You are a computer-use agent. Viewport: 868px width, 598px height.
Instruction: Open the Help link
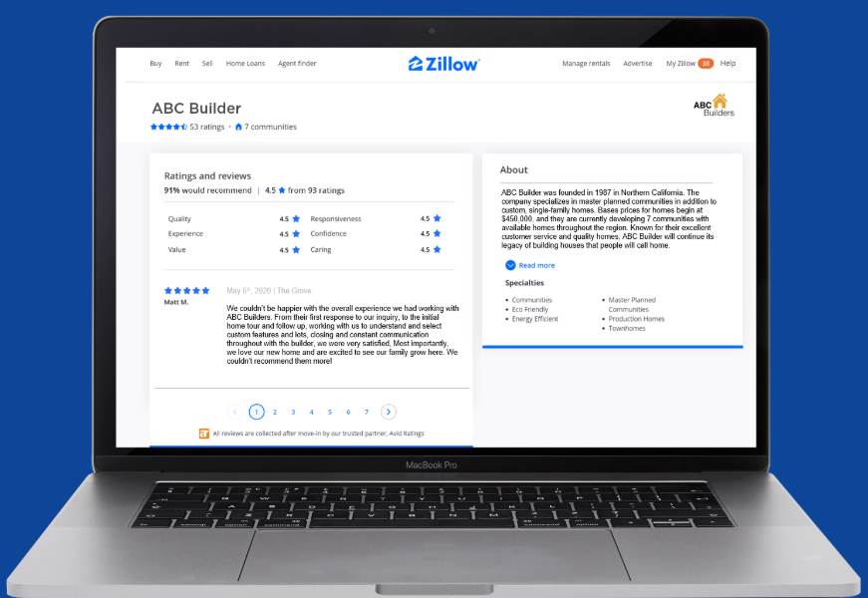pyautogui.click(x=727, y=63)
